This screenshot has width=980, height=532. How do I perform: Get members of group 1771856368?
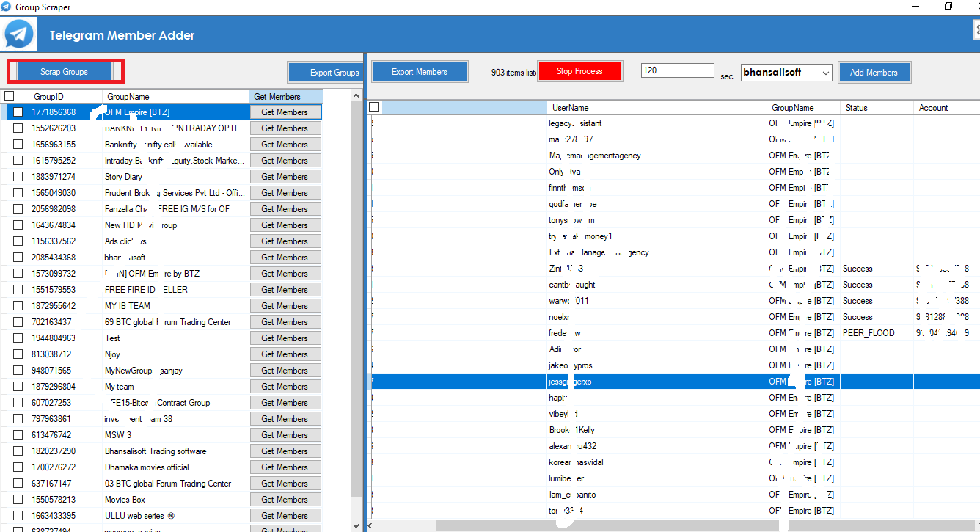[x=285, y=112]
